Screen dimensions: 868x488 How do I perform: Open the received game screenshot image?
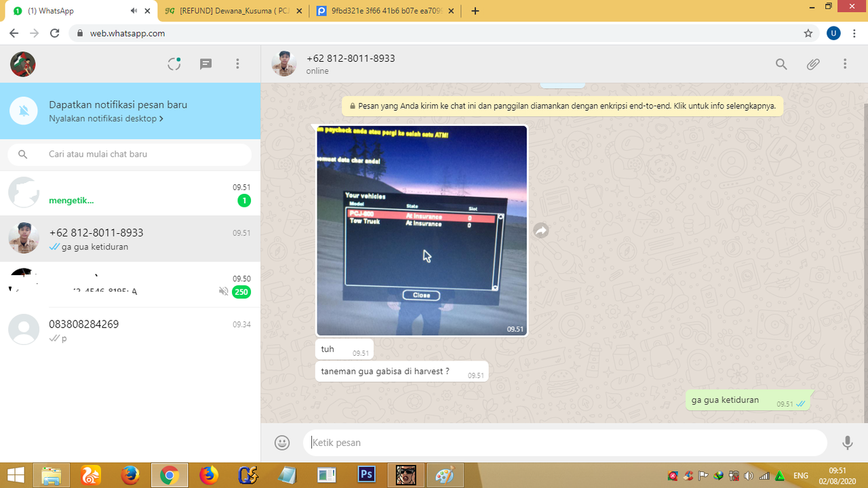click(x=422, y=230)
